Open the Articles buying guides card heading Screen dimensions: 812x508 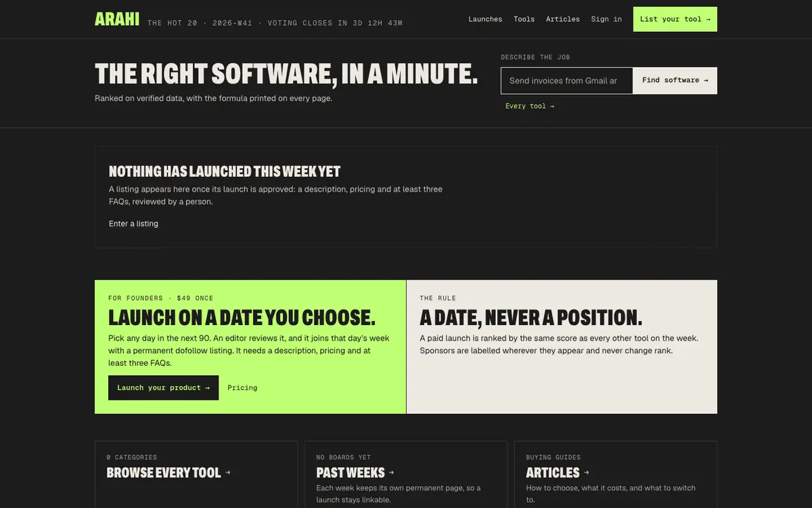(x=558, y=473)
